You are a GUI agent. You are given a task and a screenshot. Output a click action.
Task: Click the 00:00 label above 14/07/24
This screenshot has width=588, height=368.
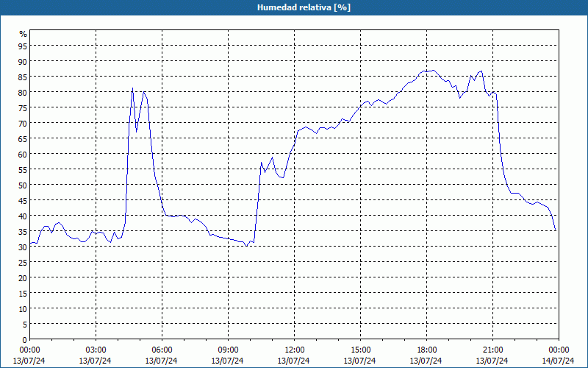click(x=559, y=350)
